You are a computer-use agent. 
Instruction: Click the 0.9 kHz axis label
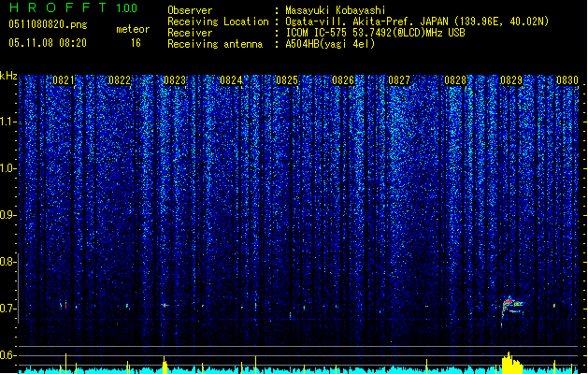(7, 215)
